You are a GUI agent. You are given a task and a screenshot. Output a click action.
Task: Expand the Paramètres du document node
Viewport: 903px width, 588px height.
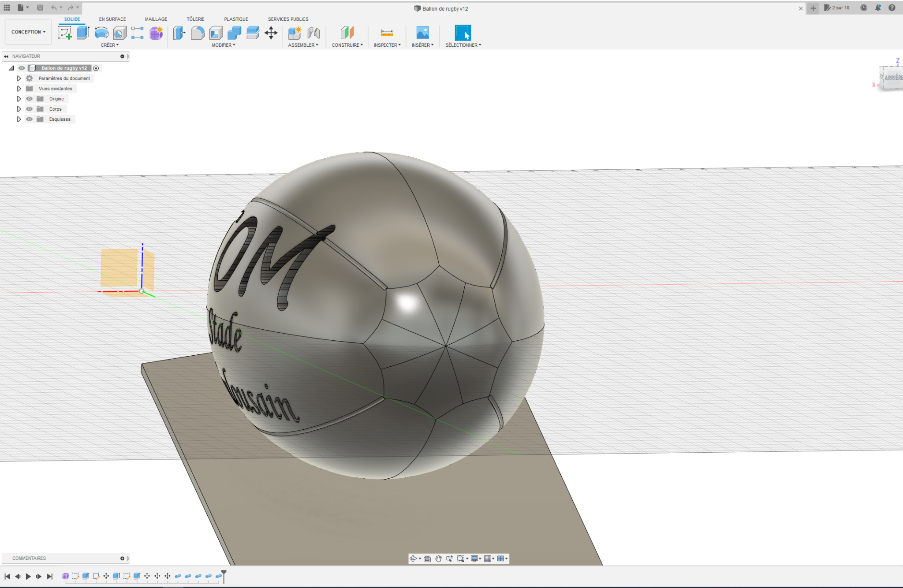19,78
